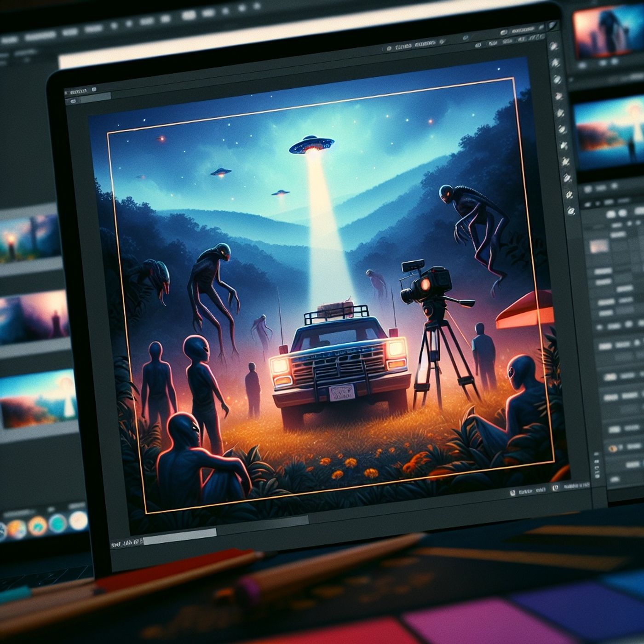
Task: Click the small layer thumbnail in the right panel
Action: [x=599, y=247]
